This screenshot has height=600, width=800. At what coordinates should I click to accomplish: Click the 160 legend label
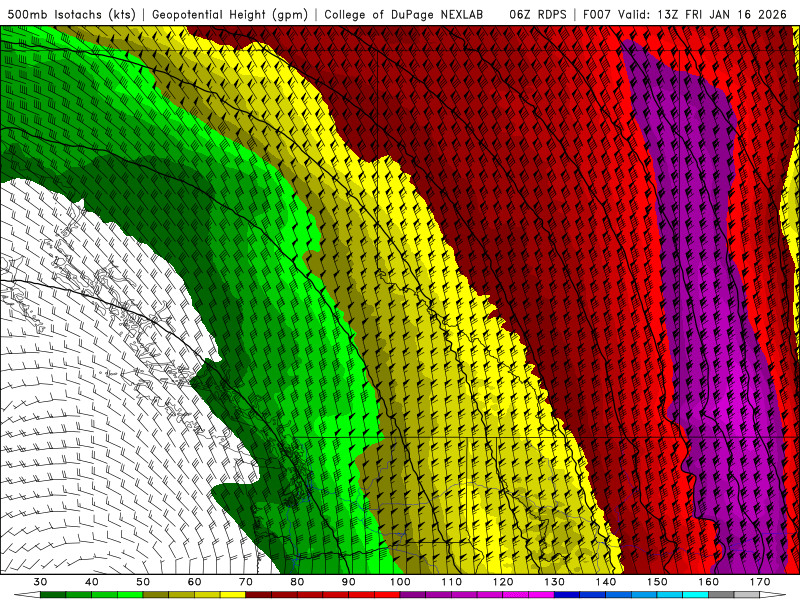click(x=709, y=582)
